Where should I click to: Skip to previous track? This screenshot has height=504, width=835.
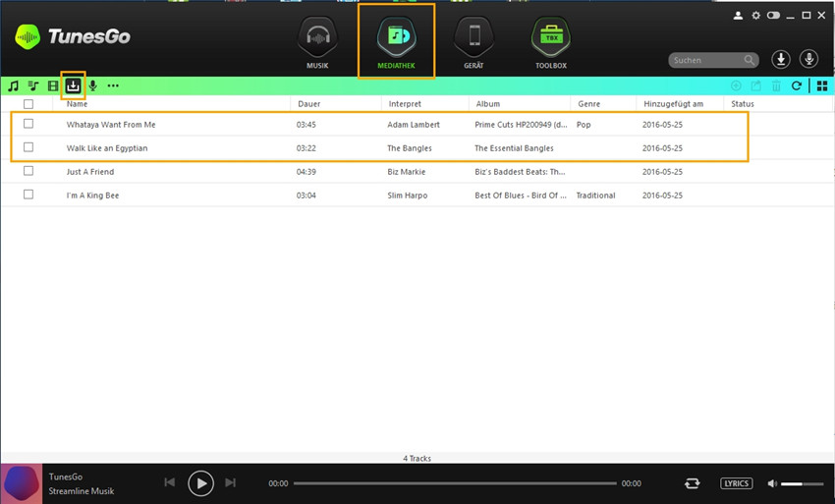coord(169,482)
